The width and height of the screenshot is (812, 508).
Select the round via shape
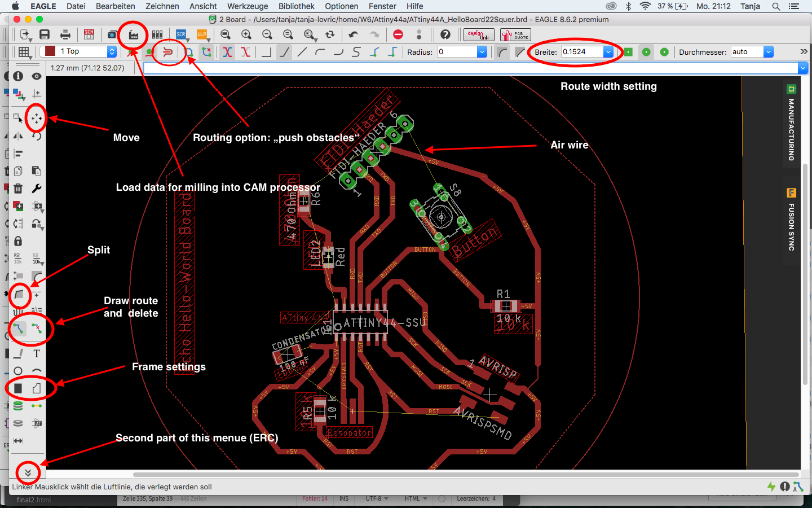coord(646,52)
